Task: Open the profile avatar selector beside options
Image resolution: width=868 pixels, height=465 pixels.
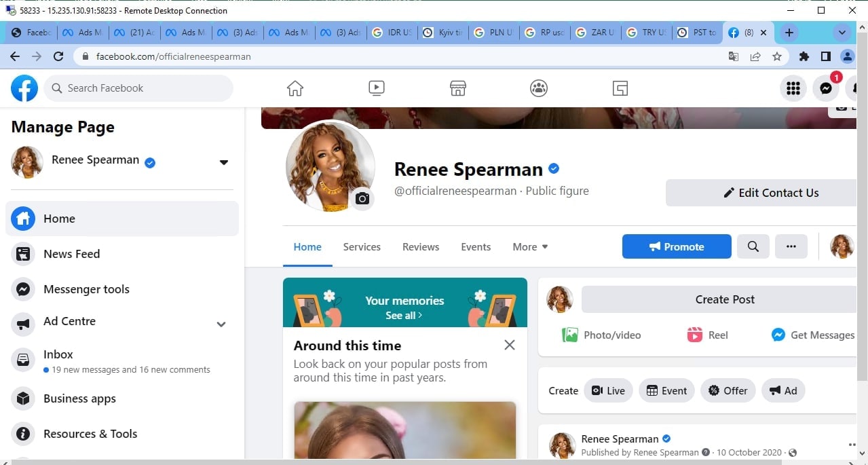Action: click(842, 246)
